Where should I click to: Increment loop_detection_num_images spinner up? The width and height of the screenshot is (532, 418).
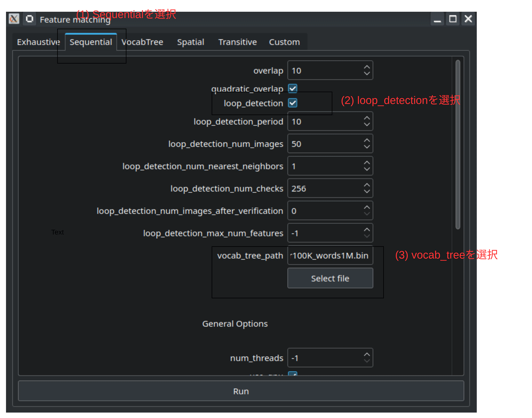click(x=367, y=140)
